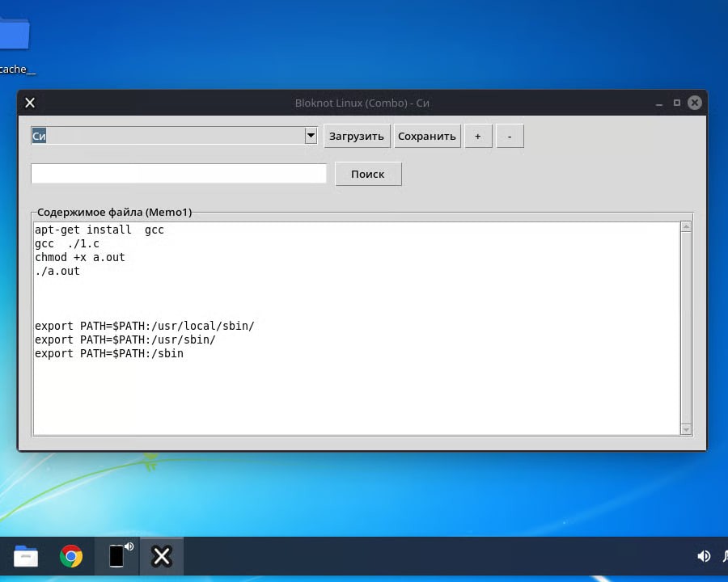The image size is (728, 582).
Task: Click the line './a.out'
Action: point(57,271)
